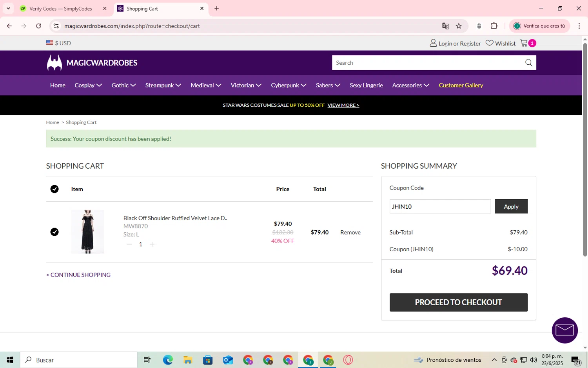This screenshot has height=368, width=588.
Task: Click the browser back arrow
Action: pos(9,26)
